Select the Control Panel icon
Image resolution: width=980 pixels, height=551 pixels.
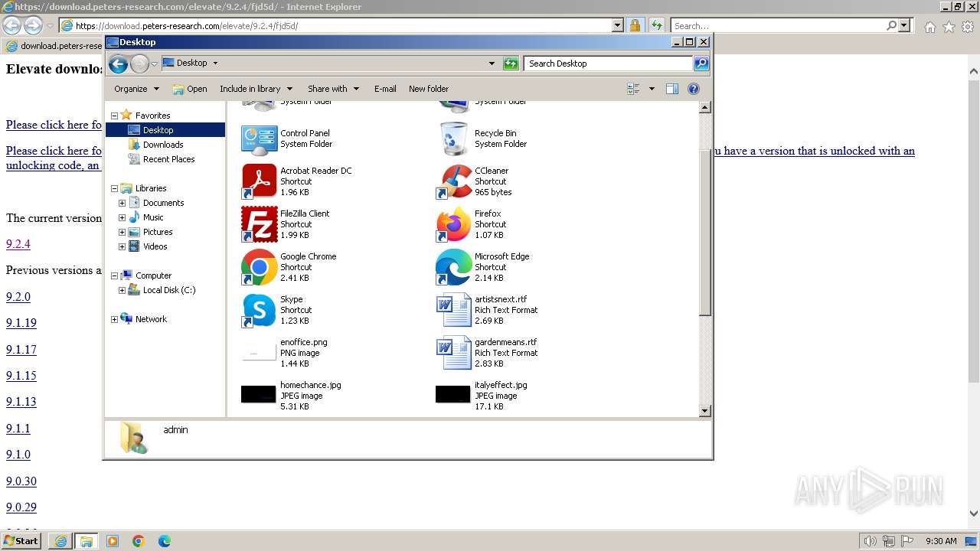[259, 139]
